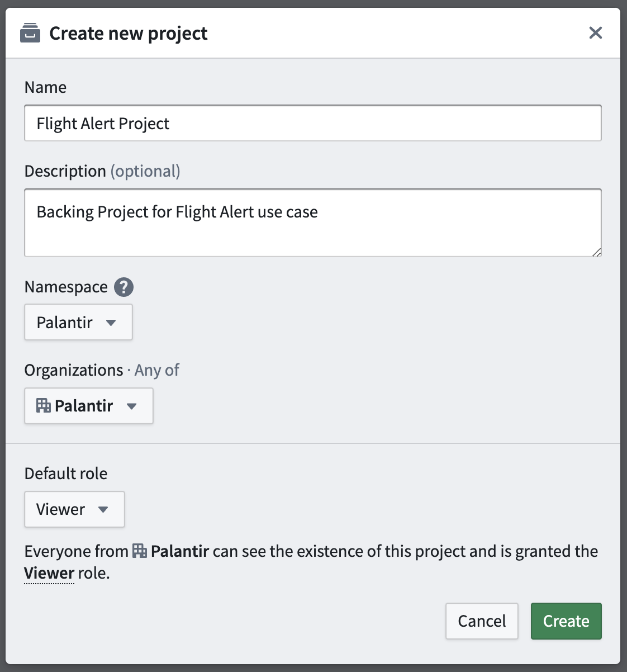The width and height of the screenshot is (627, 672).
Task: Click the bold Palantir name in the role description
Action: [x=180, y=551]
